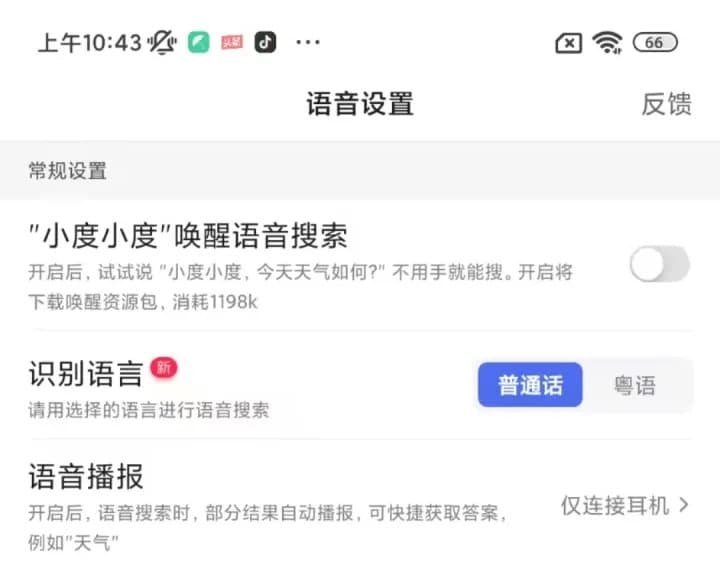This screenshot has width=720, height=571.
Task: Tap the 语音设置 page title
Action: [360, 104]
